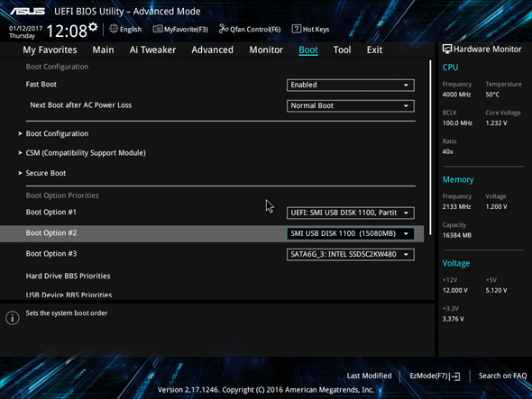Click the Boot Option Priorities heading
This screenshot has height=399, width=532.
[62, 195]
